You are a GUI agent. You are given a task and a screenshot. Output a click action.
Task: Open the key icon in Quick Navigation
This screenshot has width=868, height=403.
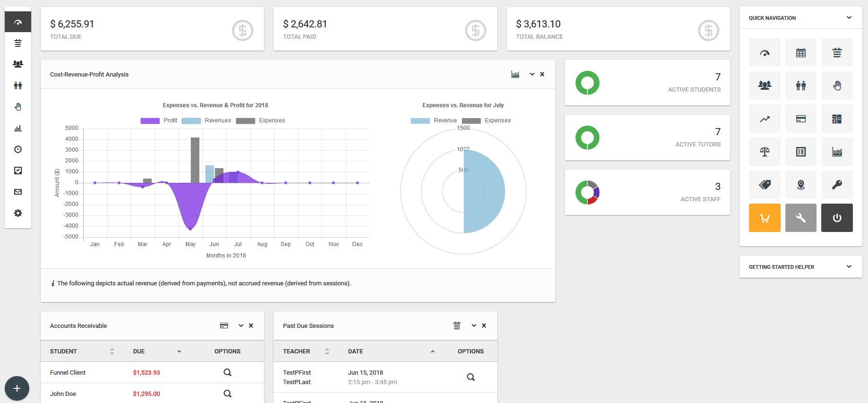[837, 185]
